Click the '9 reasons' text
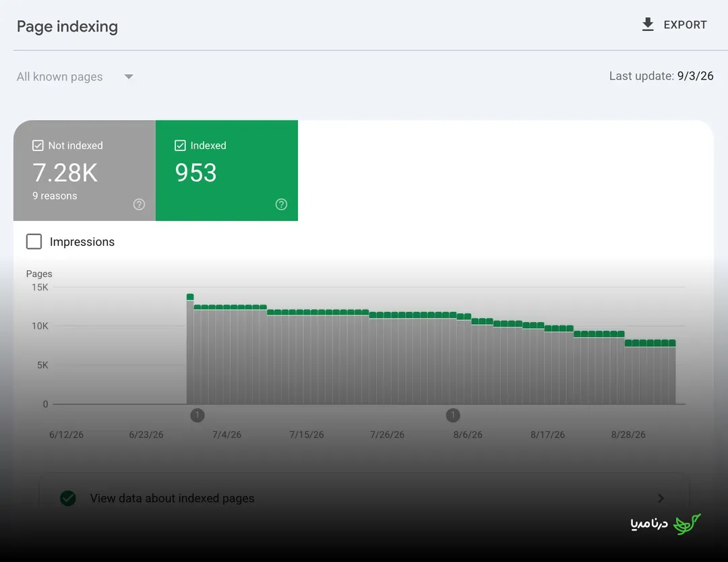 pyautogui.click(x=55, y=196)
